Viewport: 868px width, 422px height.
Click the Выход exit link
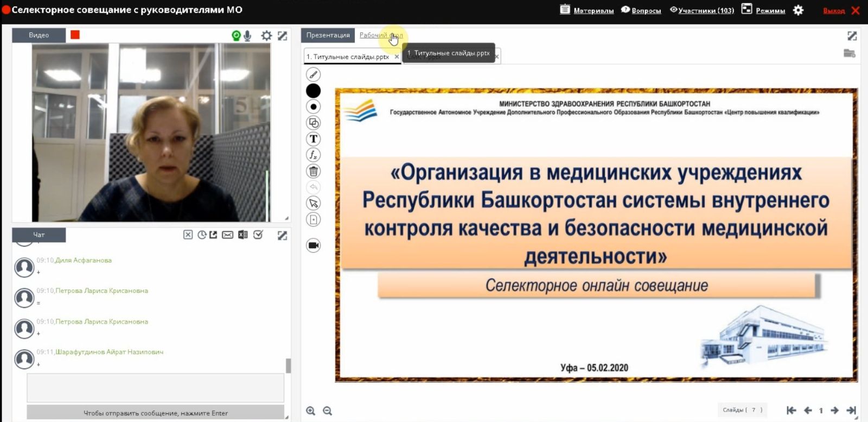[x=834, y=11]
